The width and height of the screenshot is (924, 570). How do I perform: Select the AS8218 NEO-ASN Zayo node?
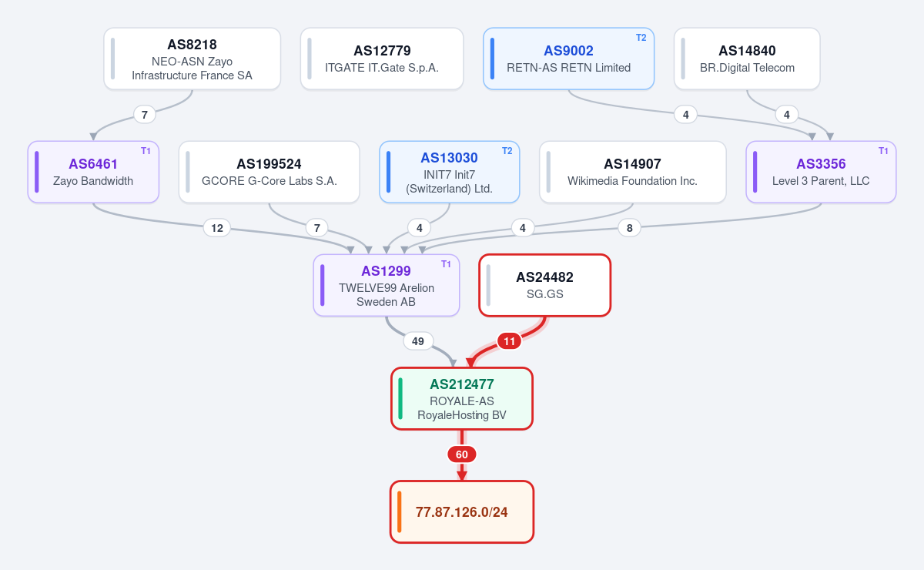click(192, 59)
